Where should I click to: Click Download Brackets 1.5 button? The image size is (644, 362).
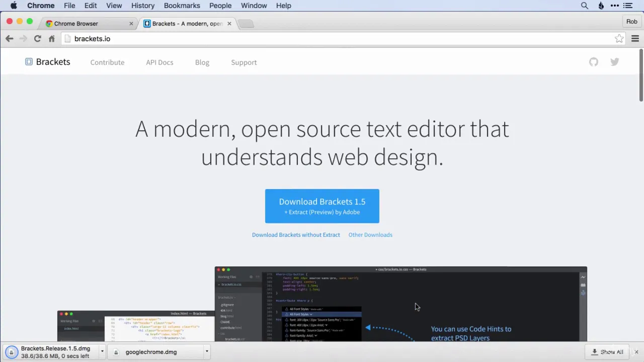322,206
